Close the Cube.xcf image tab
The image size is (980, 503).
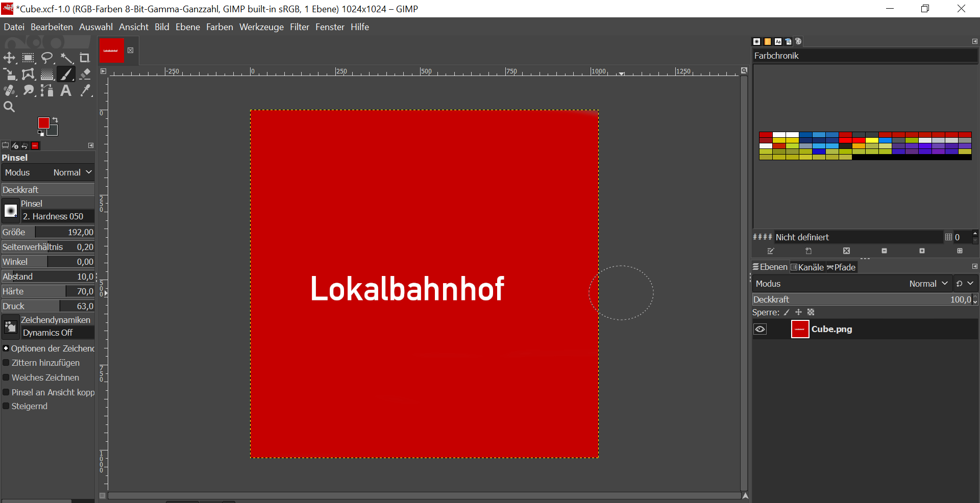(131, 50)
